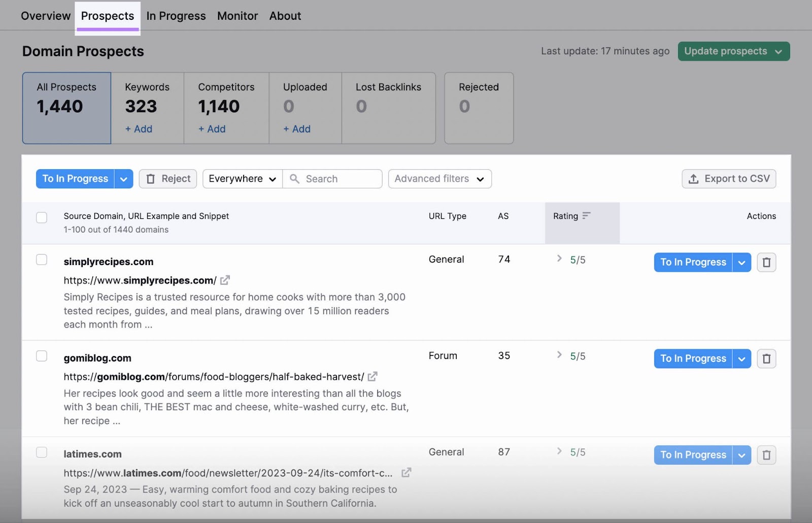The height and width of the screenshot is (523, 812).
Task: Click the magnifying glass in the search box
Action: point(295,179)
